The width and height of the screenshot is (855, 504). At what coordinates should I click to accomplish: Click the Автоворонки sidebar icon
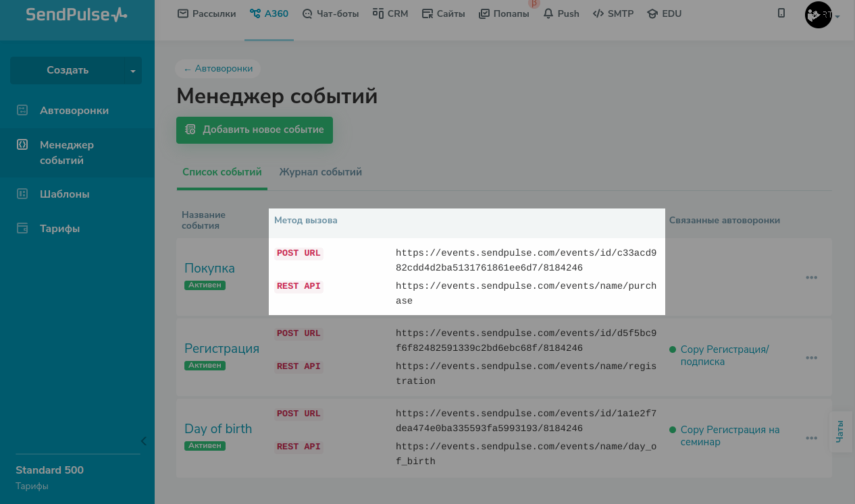pos(22,110)
